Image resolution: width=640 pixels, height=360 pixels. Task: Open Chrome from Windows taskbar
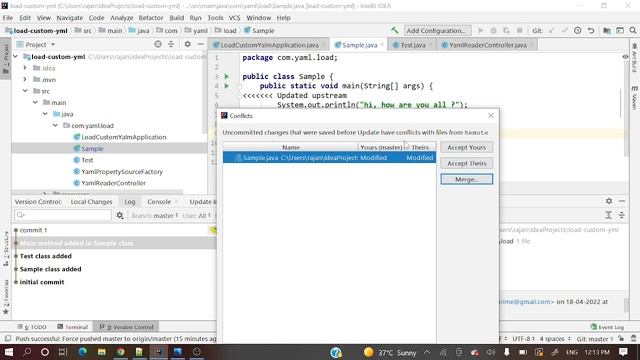click(120, 352)
